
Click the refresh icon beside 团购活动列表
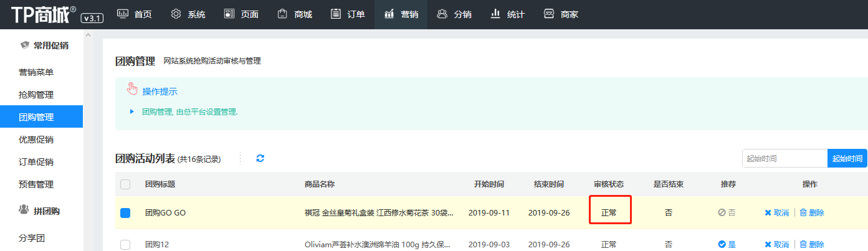click(x=260, y=158)
